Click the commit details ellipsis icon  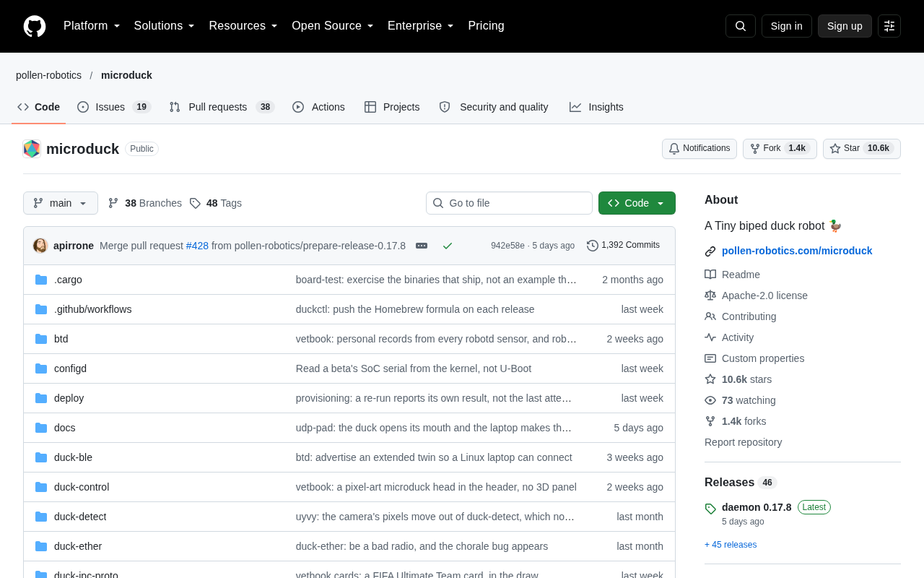(x=422, y=246)
